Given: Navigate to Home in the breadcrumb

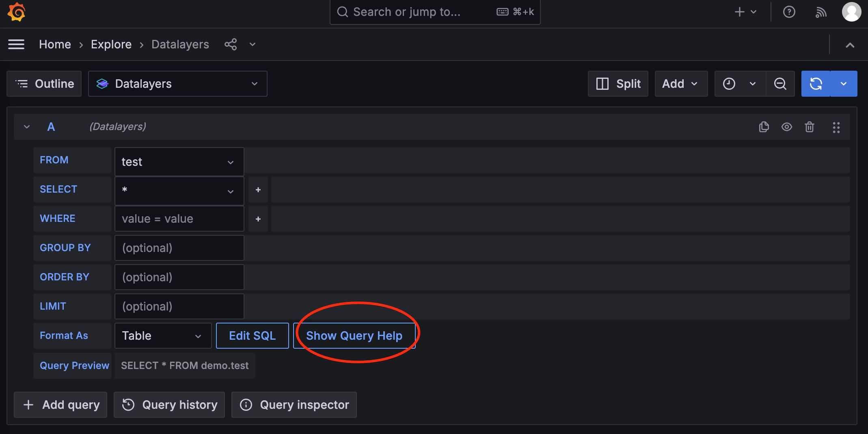Looking at the screenshot, I should [55, 44].
